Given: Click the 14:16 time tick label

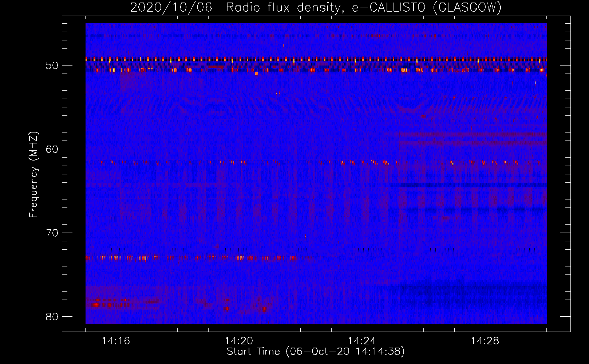Looking at the screenshot, I should tap(116, 341).
